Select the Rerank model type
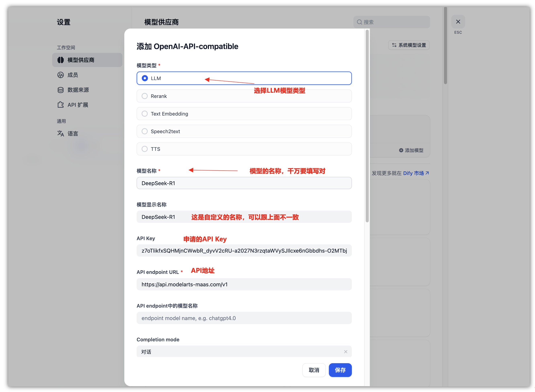This screenshot has width=535, height=392. tap(145, 96)
